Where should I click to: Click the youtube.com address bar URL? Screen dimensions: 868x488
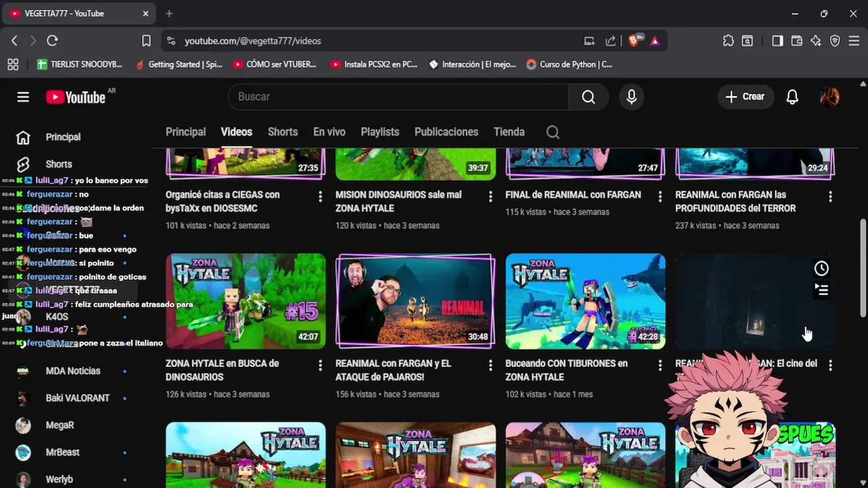coord(253,41)
